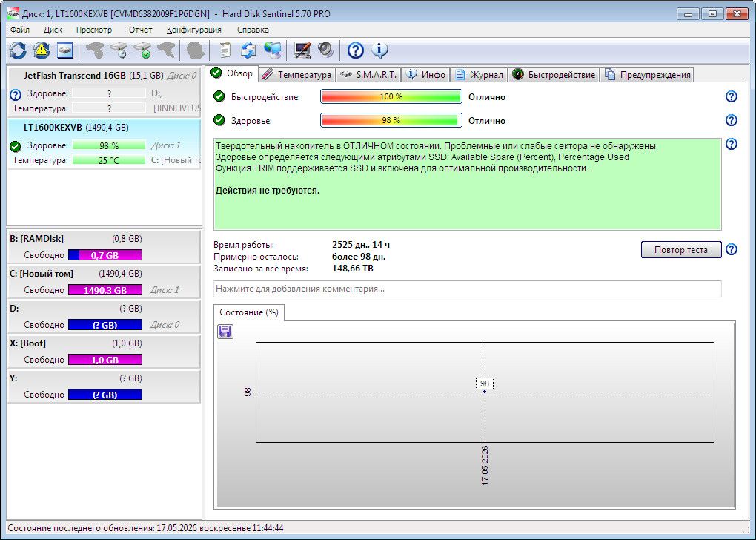Switch to the Быстродействие tab

(x=554, y=75)
